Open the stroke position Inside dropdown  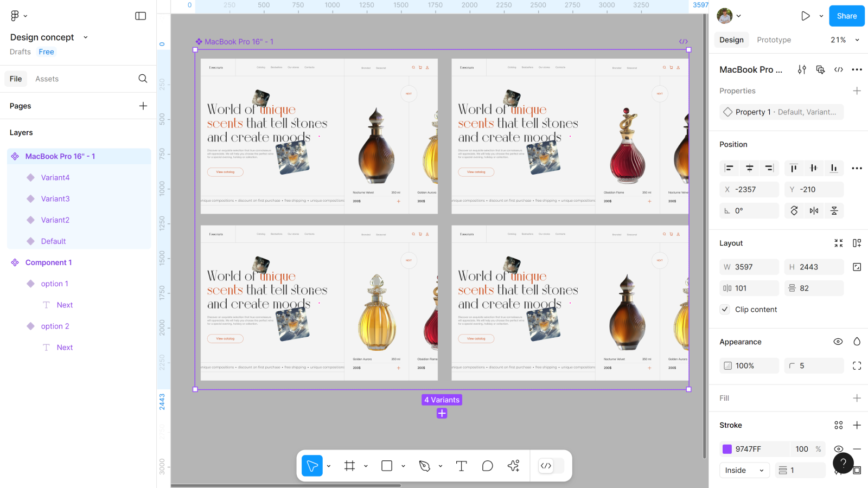[744, 471]
